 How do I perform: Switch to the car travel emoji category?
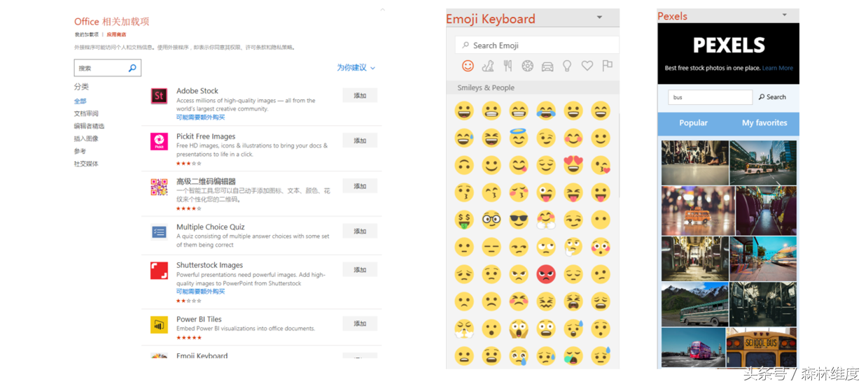(547, 66)
